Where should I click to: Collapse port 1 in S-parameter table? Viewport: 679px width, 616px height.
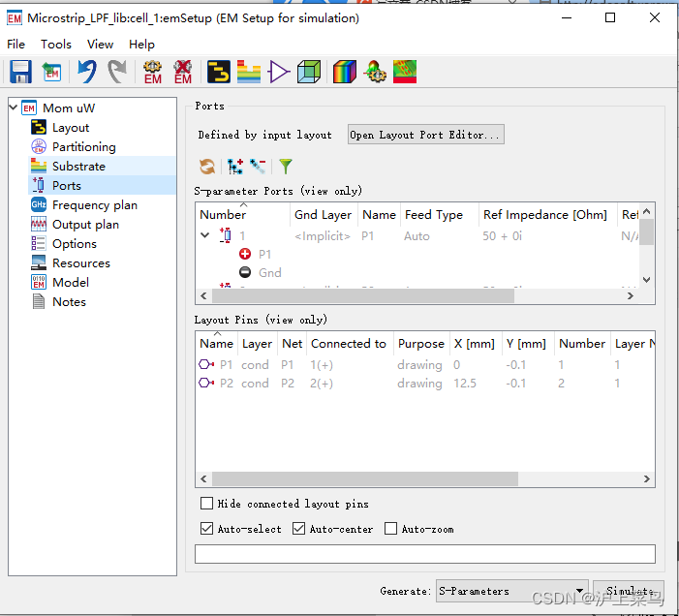click(x=204, y=235)
